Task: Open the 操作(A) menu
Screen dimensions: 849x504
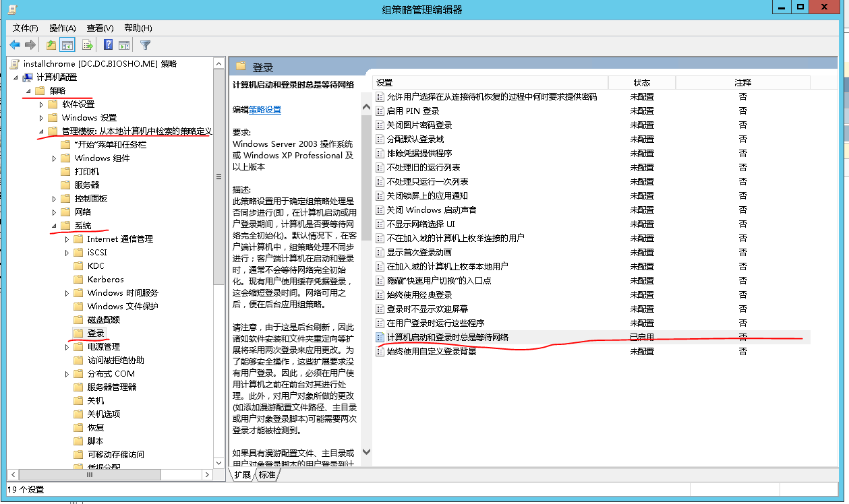Action: 62,28
